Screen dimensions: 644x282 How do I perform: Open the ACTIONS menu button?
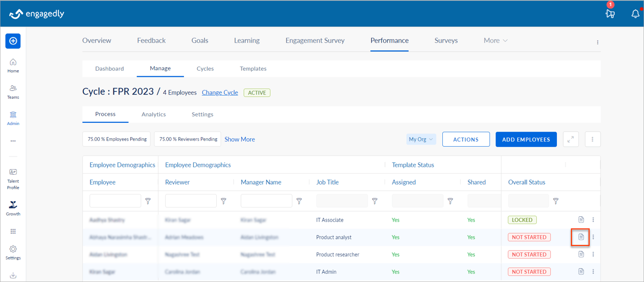coord(466,139)
